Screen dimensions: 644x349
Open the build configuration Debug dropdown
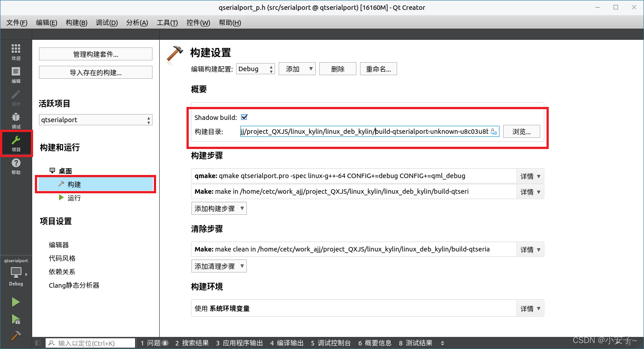click(x=255, y=69)
